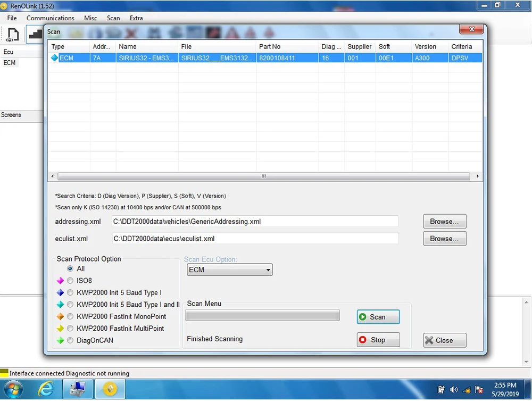Screen dimensions: 532x401
Task: Click the horizontal scrollbar thumb in results list
Action: coord(264,176)
